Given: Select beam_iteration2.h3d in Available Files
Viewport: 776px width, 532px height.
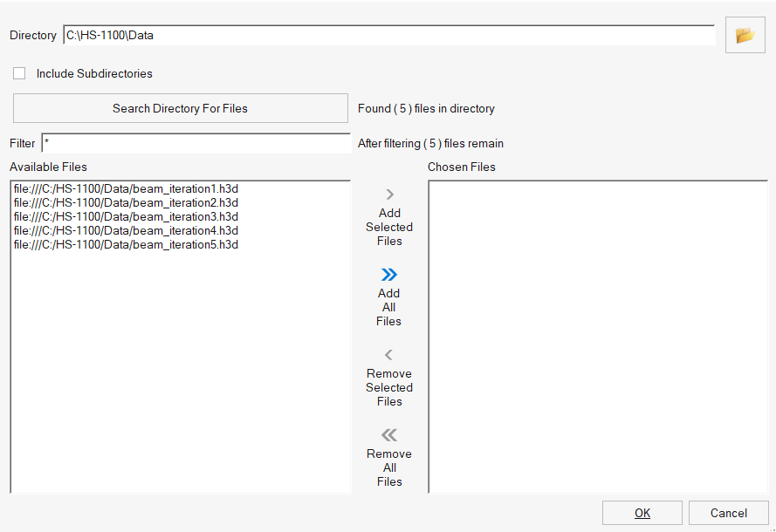Looking at the screenshot, I should click(126, 202).
